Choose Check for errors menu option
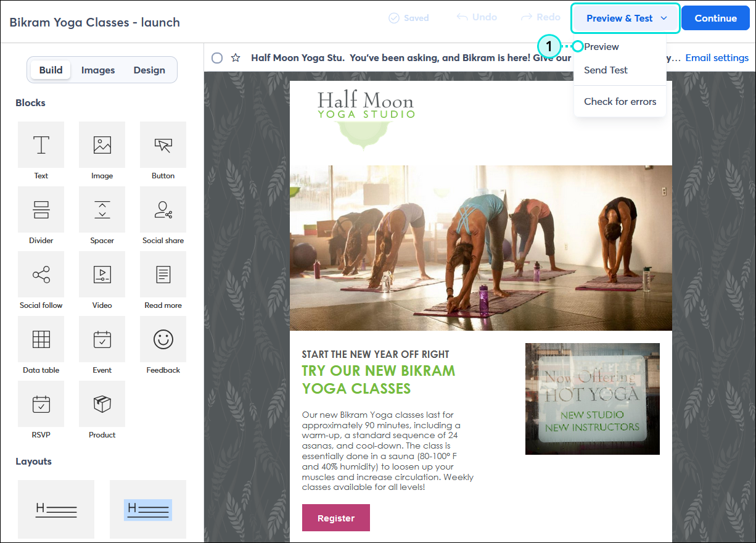 tap(620, 101)
